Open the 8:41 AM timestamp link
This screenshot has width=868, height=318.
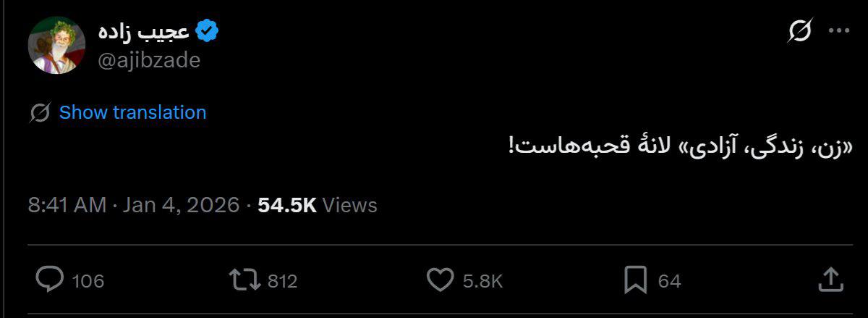click(67, 205)
